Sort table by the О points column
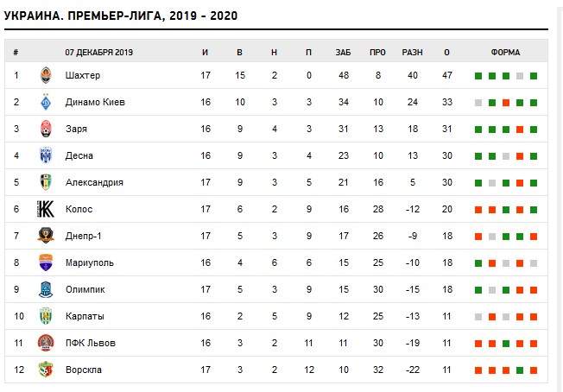Screen dimensions: 563x392 tap(446, 53)
